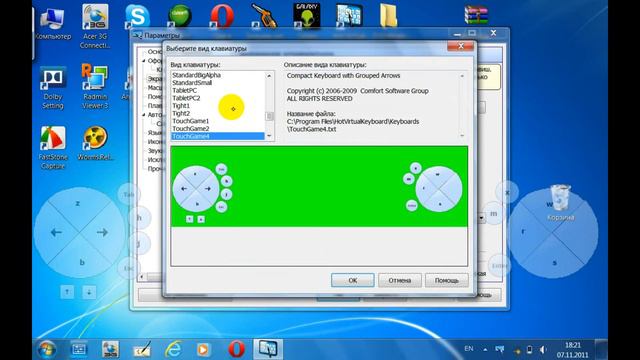Select the Galaxy alien-face desktop icon

[307, 16]
